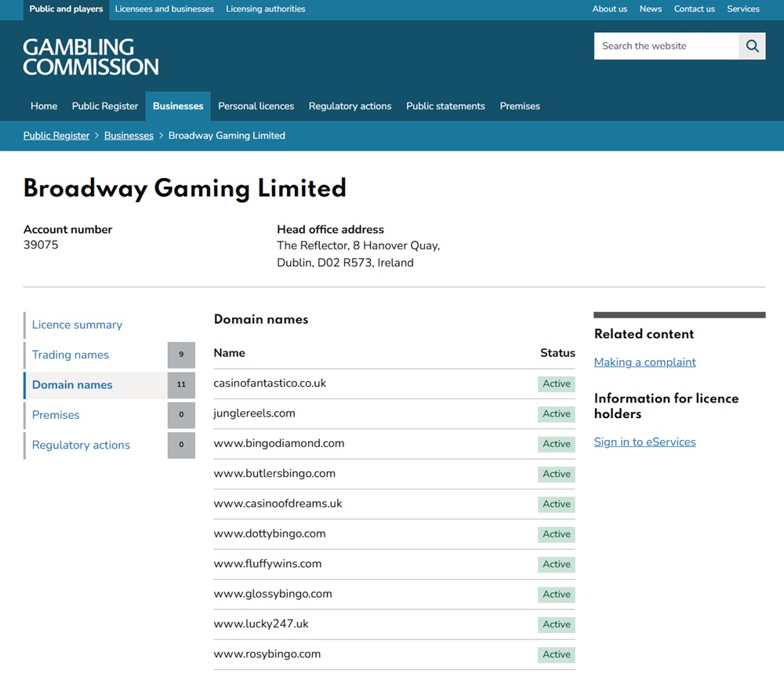Click Active status for www.rosybingo.com
Image resolution: width=784 pixels, height=684 pixels.
tap(557, 654)
